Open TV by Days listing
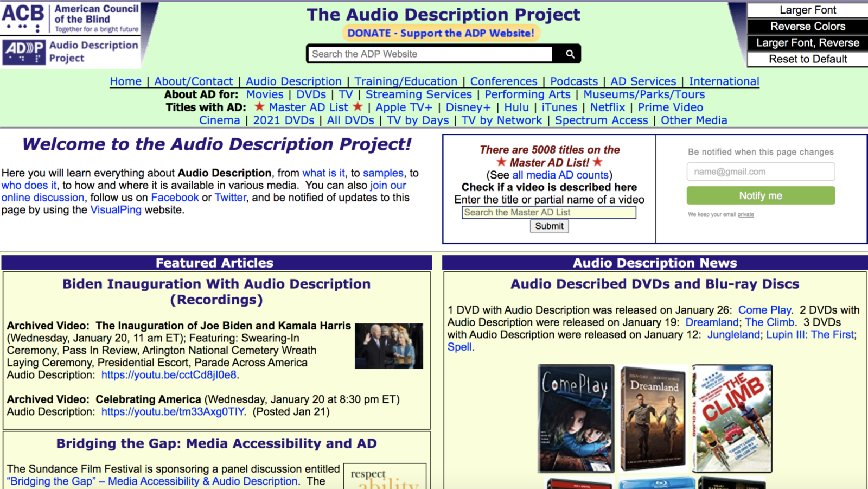The width and height of the screenshot is (868, 489). (418, 120)
